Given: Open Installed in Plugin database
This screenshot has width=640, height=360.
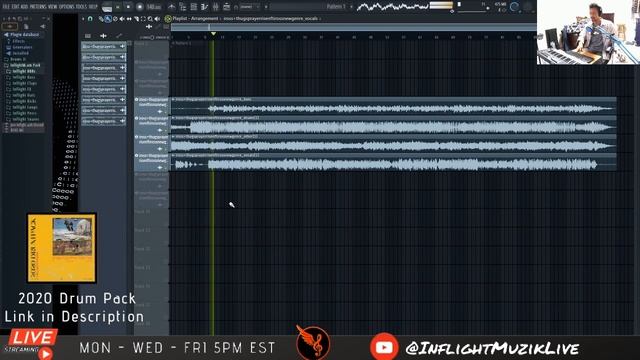Looking at the screenshot, I should 20,53.
